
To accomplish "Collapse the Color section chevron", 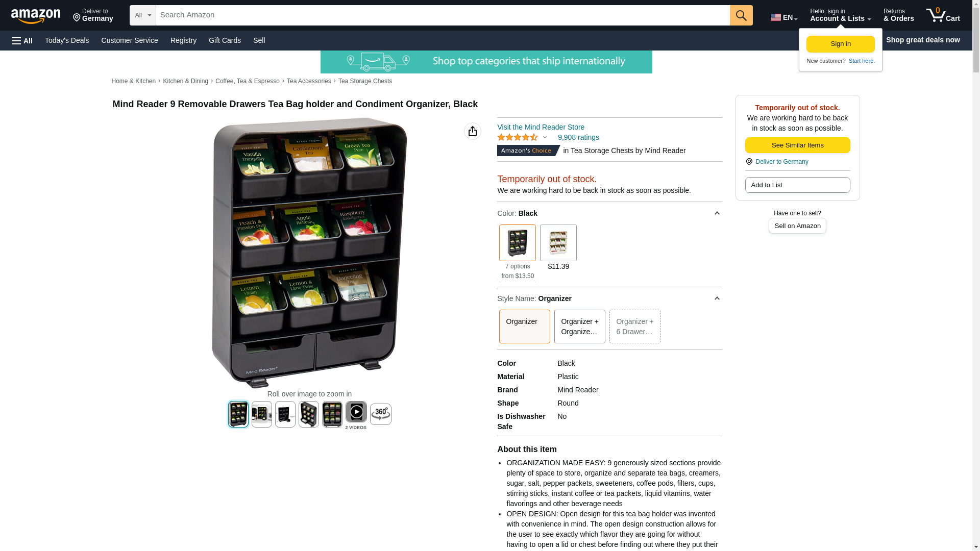I will (x=717, y=213).
